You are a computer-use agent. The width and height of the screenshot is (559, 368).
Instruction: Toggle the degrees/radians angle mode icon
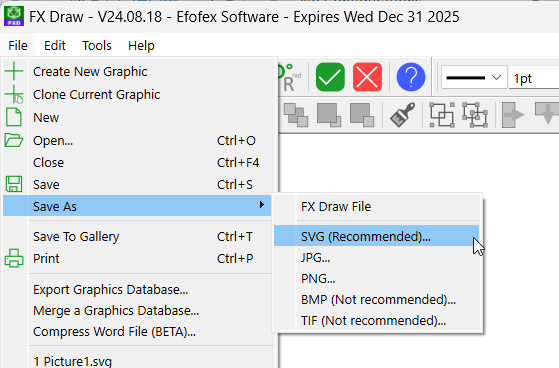[289, 78]
